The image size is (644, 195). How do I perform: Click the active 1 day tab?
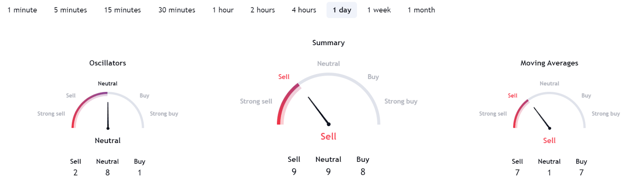(342, 10)
